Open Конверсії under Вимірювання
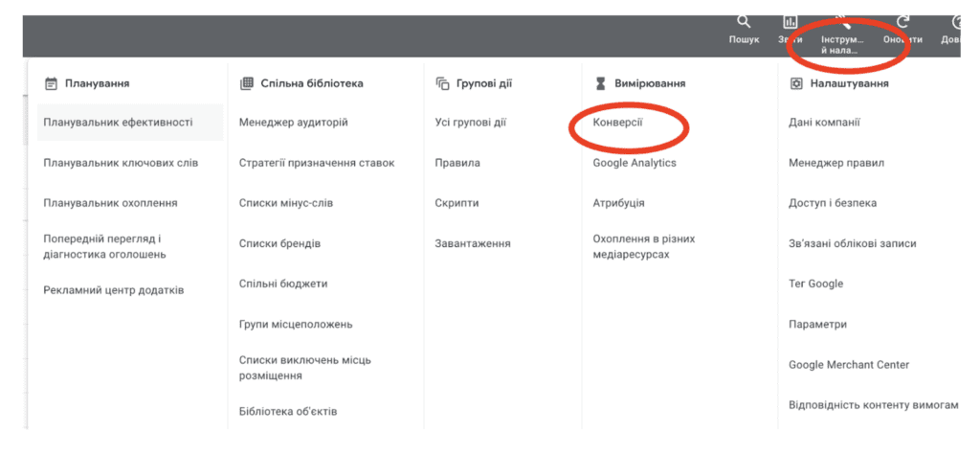 coord(617,122)
